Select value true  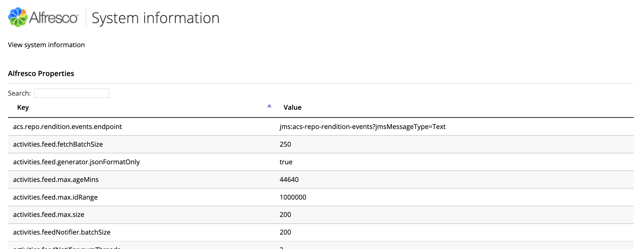tap(286, 162)
